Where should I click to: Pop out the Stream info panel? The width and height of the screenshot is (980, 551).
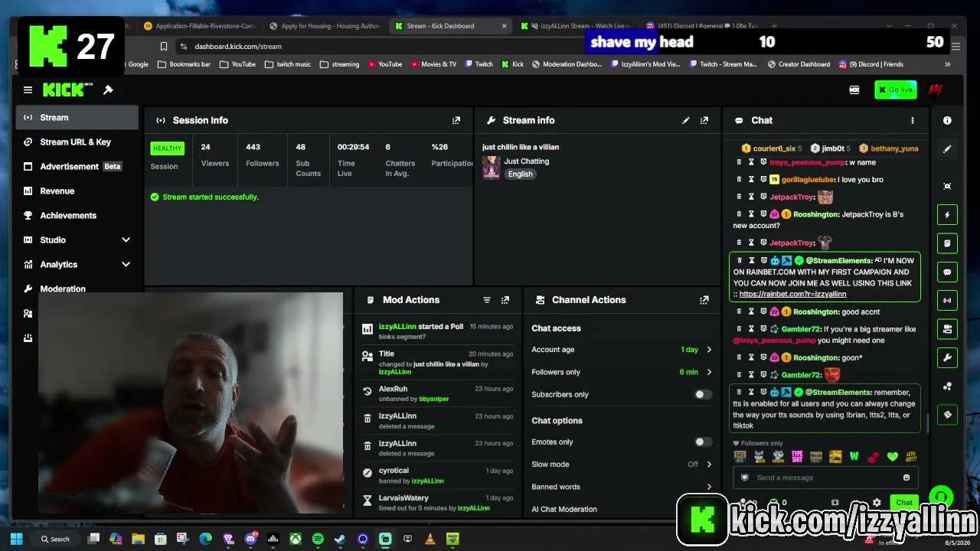point(704,120)
